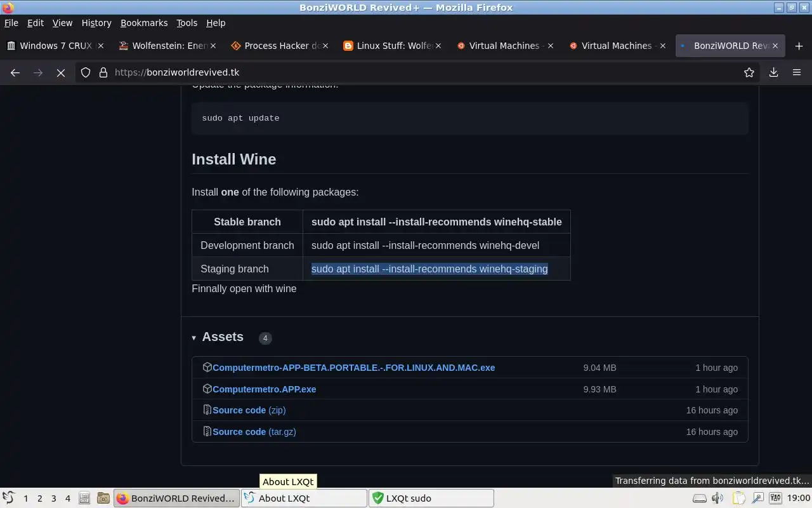Download Source code (zip)
This screenshot has height=508, width=812.
pyautogui.click(x=249, y=410)
